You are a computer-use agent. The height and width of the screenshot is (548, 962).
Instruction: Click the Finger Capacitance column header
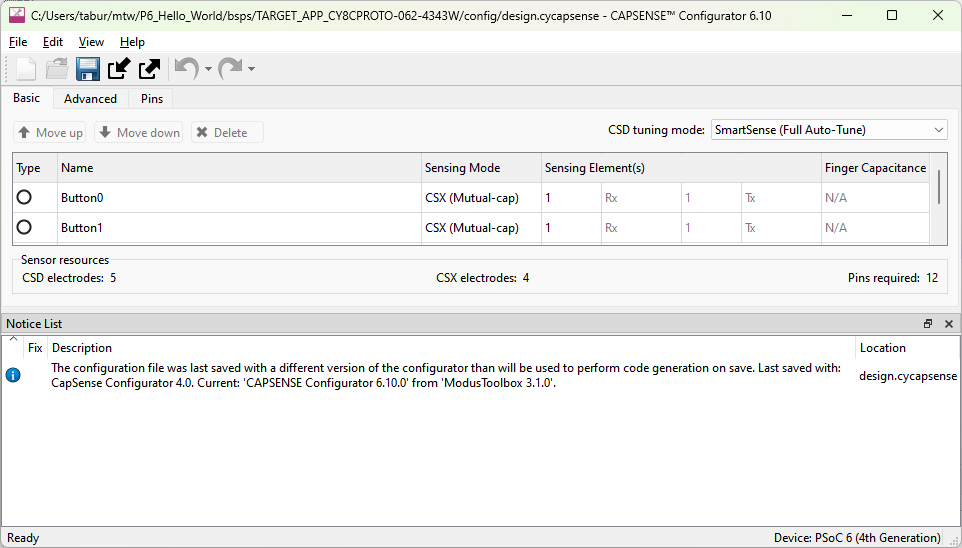click(875, 168)
